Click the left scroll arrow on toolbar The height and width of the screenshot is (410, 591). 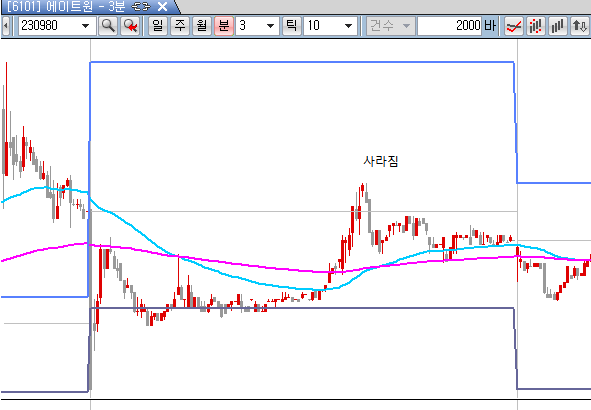[6, 26]
